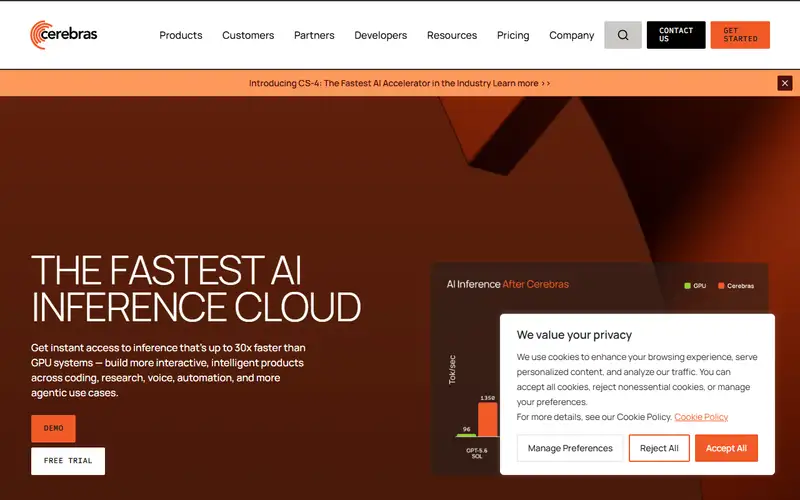The height and width of the screenshot is (500, 800).
Task: Follow the CS-4 Learn more link
Action: (x=521, y=83)
